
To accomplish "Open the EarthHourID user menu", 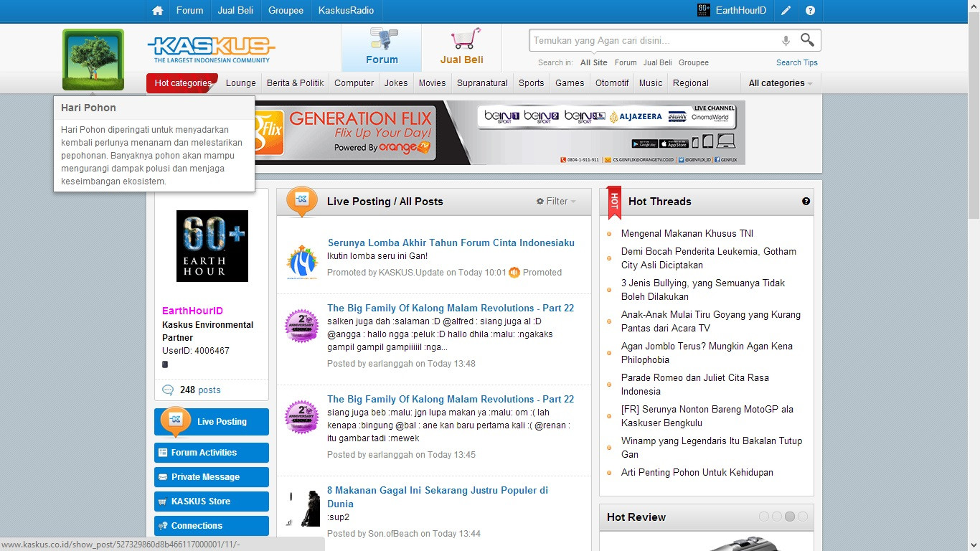I will [732, 11].
